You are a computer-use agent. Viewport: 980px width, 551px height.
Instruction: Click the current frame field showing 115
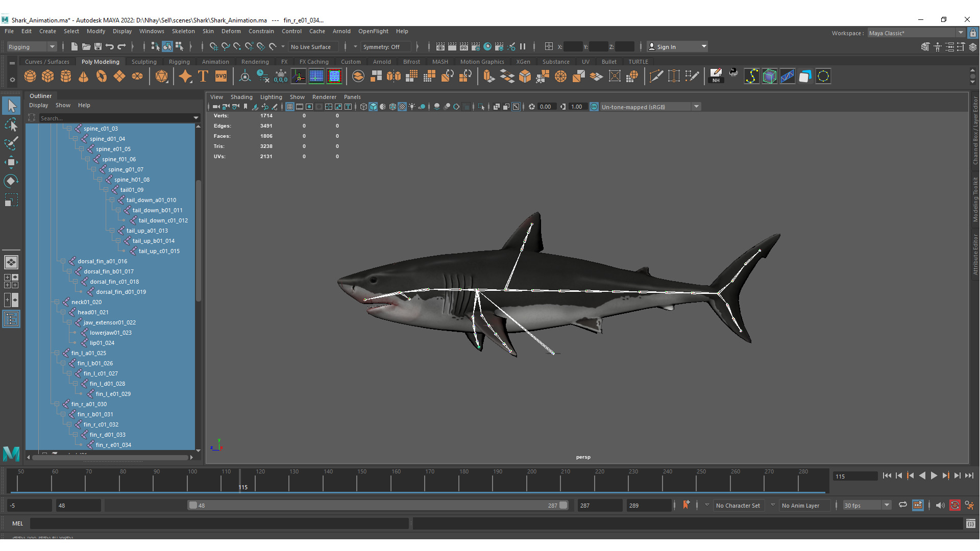coord(855,476)
